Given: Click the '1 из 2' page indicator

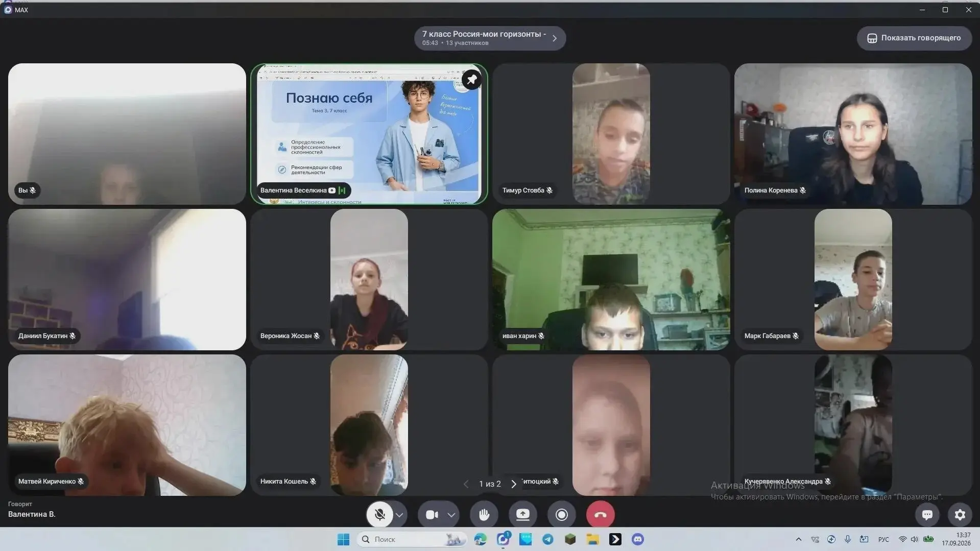Looking at the screenshot, I should [x=490, y=484].
